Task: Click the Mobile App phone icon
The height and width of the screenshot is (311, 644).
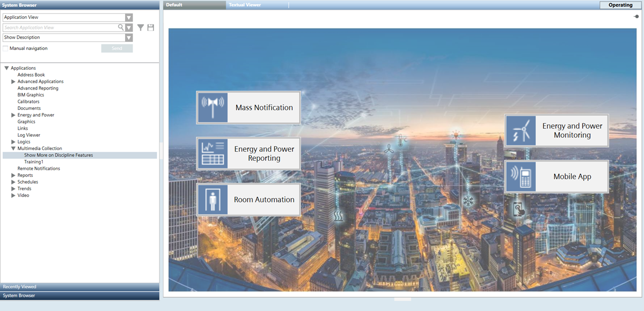Action: [521, 176]
